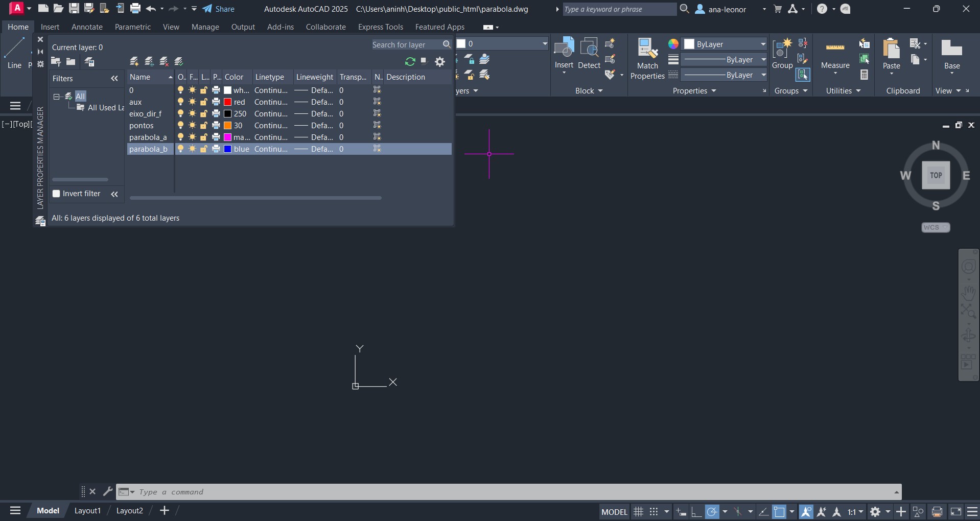
Task: Turn off the aux layer lightbulb
Action: (x=180, y=102)
